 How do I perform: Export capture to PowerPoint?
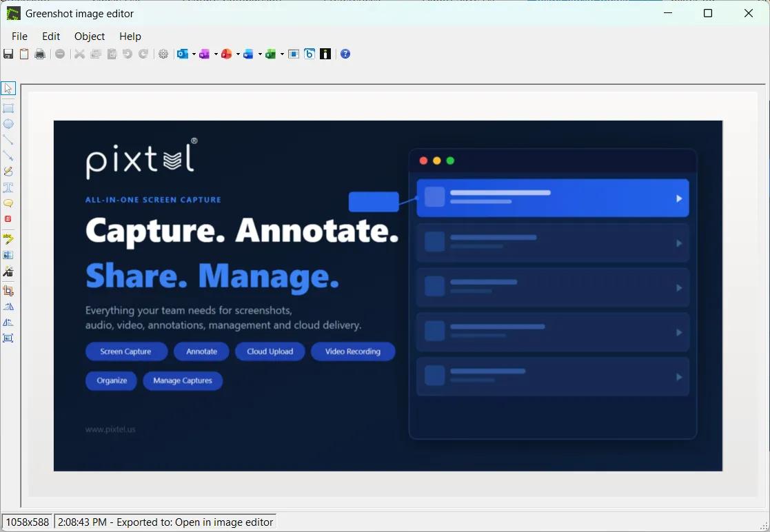coord(226,54)
